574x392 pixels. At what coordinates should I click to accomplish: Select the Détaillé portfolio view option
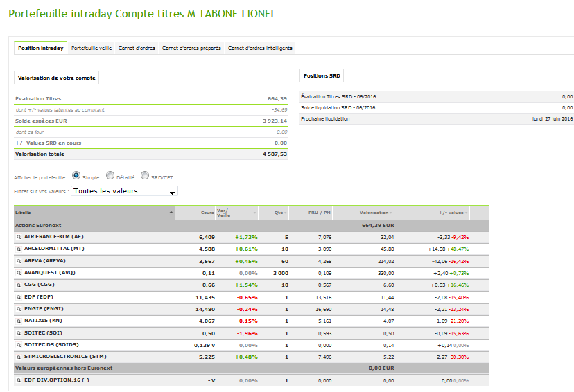(110, 177)
